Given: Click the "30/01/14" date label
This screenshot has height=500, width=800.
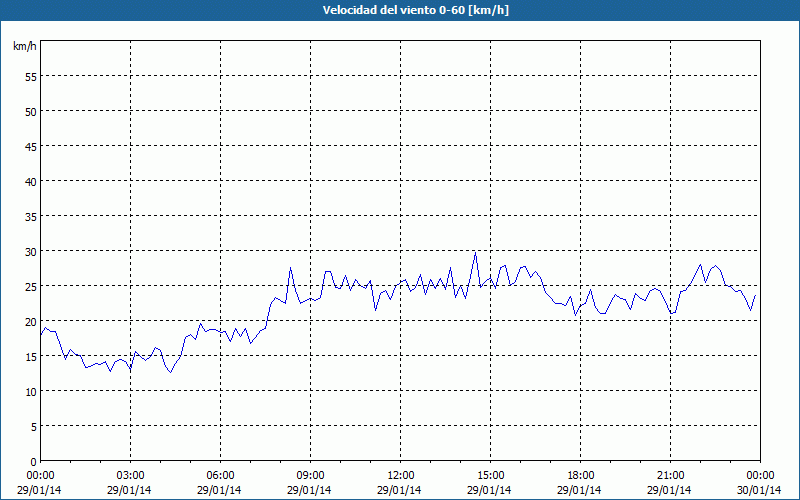Looking at the screenshot, I should (x=759, y=490).
